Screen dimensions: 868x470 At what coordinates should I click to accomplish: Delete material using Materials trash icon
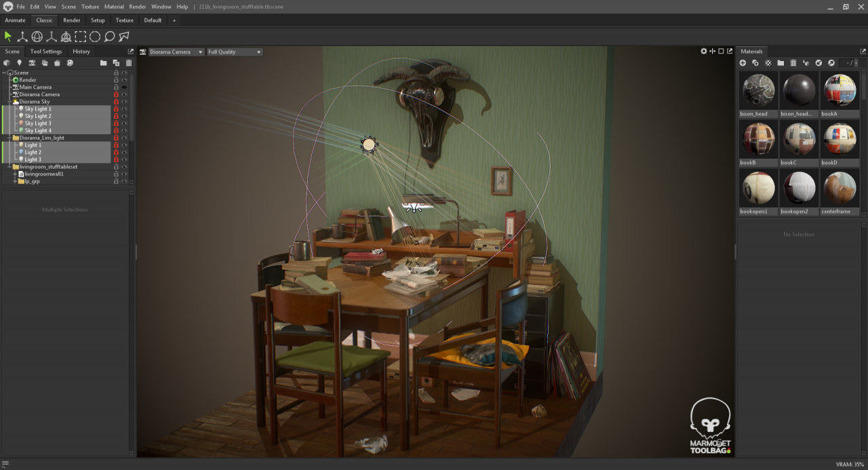coord(793,63)
